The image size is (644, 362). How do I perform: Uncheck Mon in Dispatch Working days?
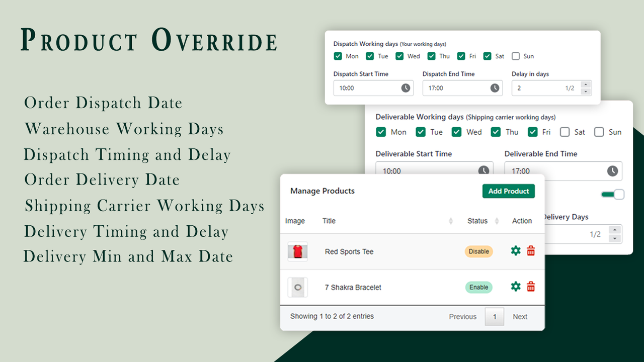[338, 56]
